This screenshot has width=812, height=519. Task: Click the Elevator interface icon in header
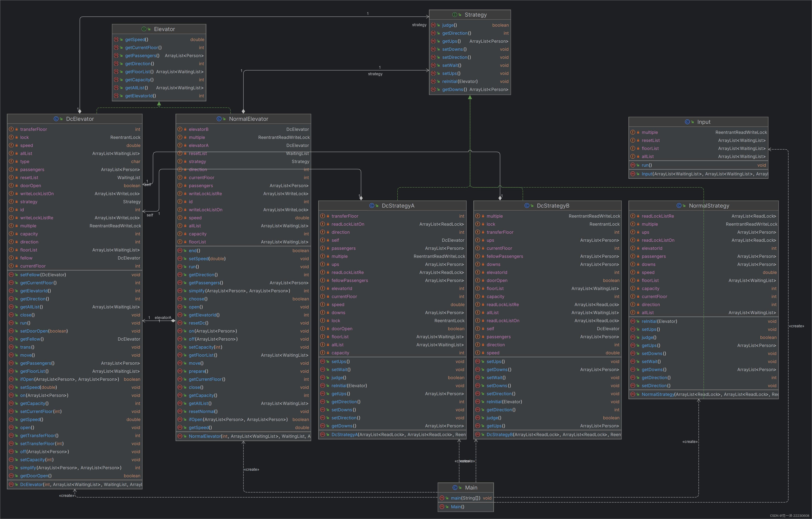[144, 29]
